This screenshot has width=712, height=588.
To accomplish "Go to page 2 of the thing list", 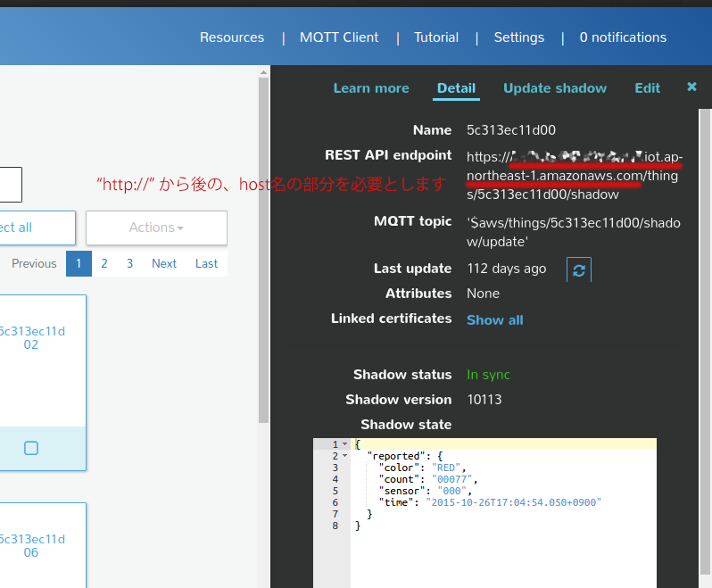I will tap(104, 263).
